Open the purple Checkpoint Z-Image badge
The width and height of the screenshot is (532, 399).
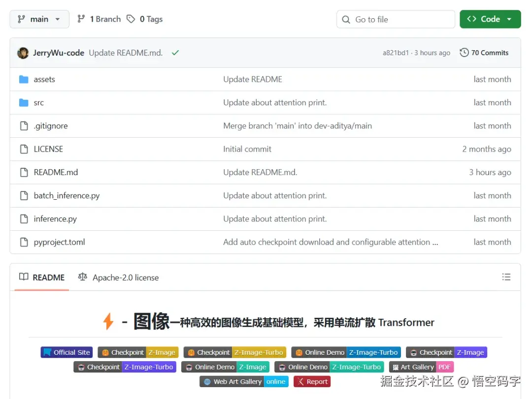point(446,352)
